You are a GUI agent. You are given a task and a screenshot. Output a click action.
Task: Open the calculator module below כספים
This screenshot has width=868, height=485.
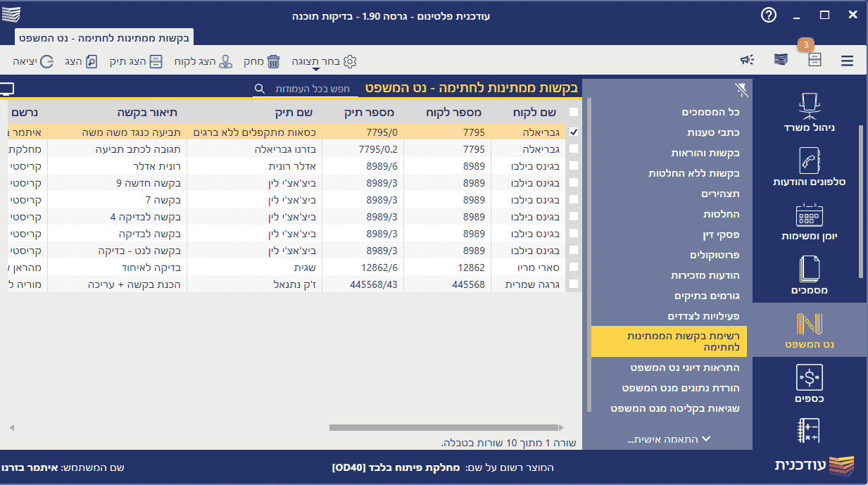point(808,431)
